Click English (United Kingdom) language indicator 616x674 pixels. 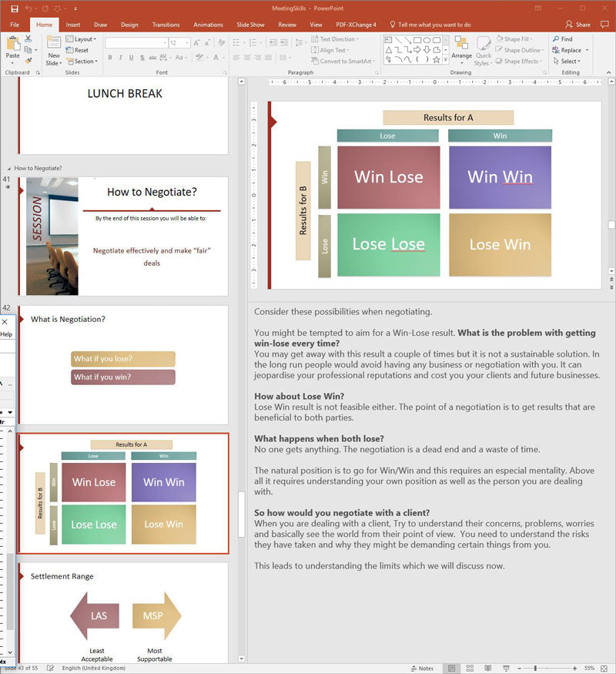[94, 668]
